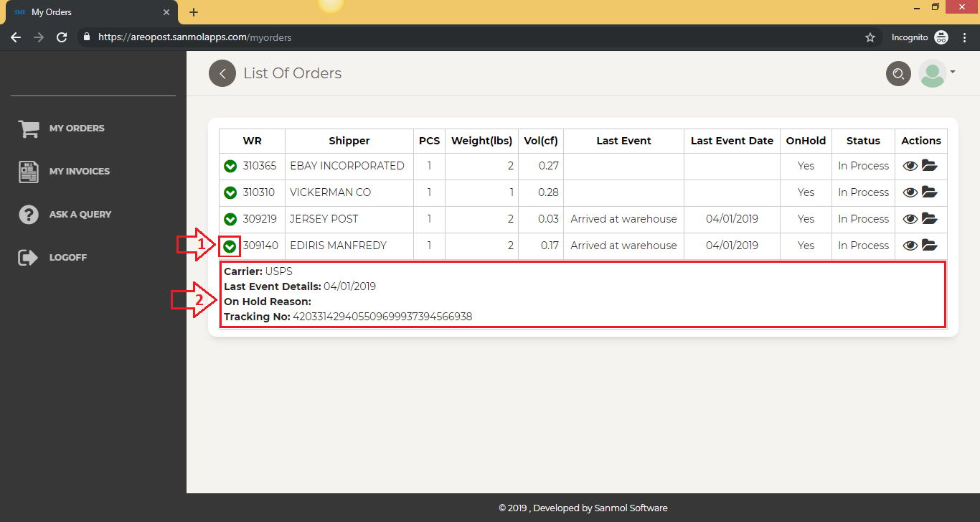
Task: Expand details for order 310365
Action: (230, 167)
